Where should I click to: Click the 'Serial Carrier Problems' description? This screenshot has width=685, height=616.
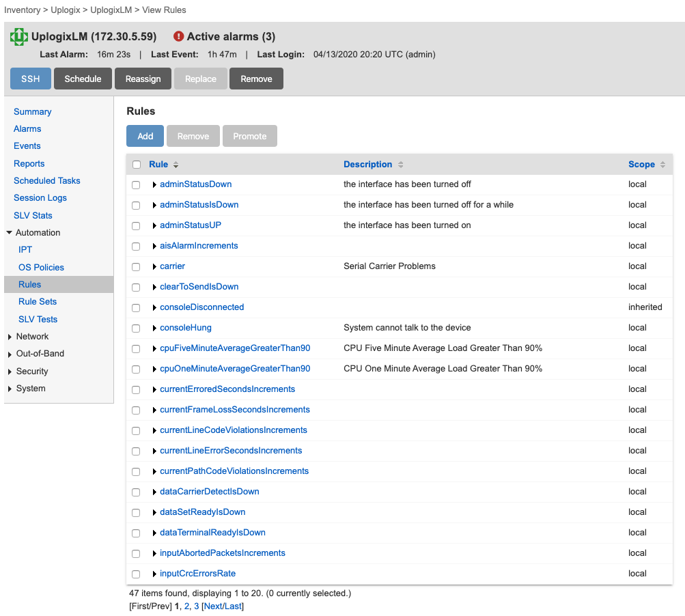[x=389, y=266]
